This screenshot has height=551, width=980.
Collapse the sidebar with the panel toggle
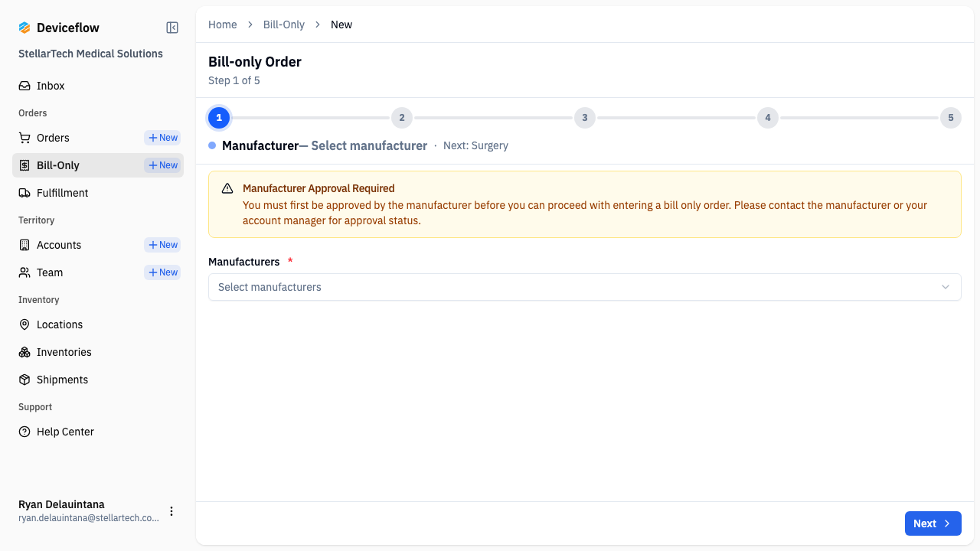tap(171, 27)
